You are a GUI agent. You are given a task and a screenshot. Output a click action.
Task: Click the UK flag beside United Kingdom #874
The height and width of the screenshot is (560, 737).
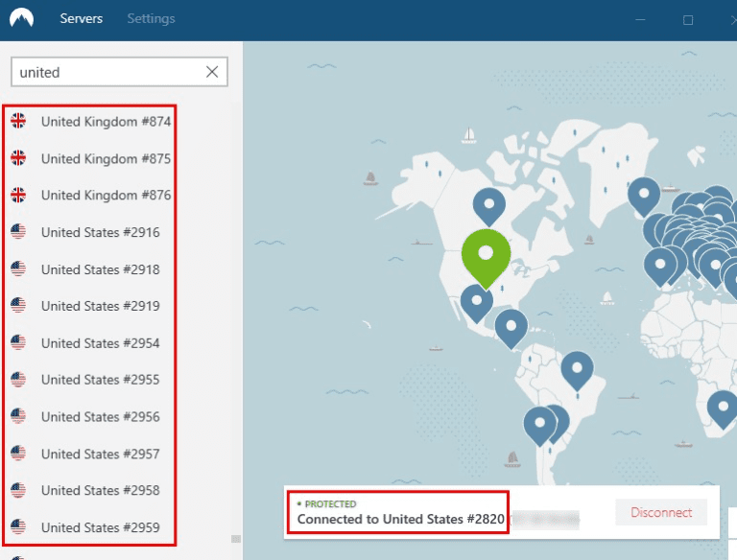click(18, 122)
